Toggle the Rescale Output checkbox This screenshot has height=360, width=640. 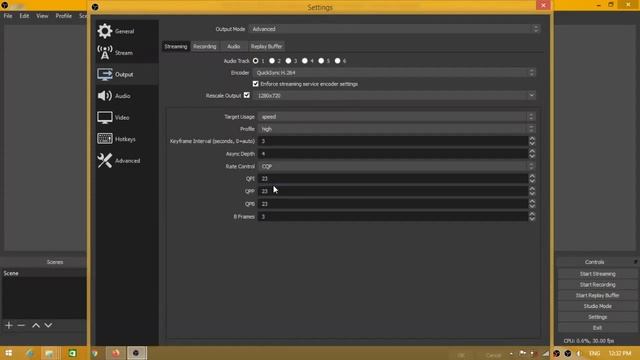click(247, 95)
